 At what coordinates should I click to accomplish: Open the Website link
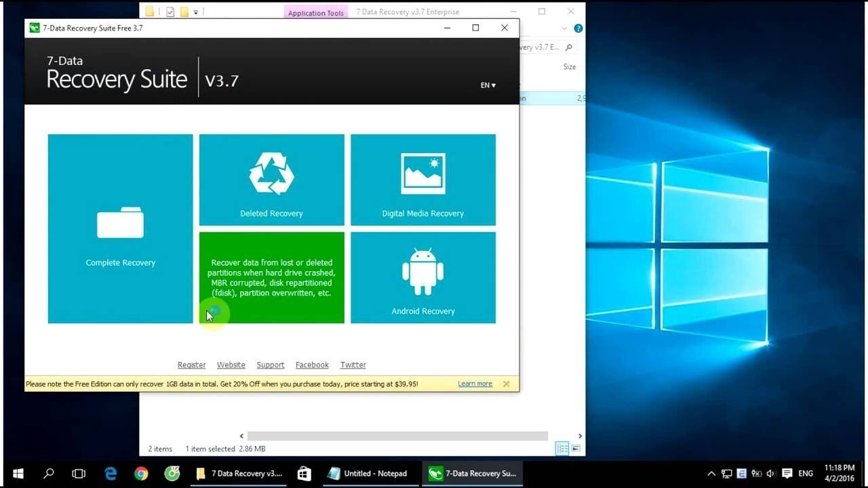click(x=231, y=365)
